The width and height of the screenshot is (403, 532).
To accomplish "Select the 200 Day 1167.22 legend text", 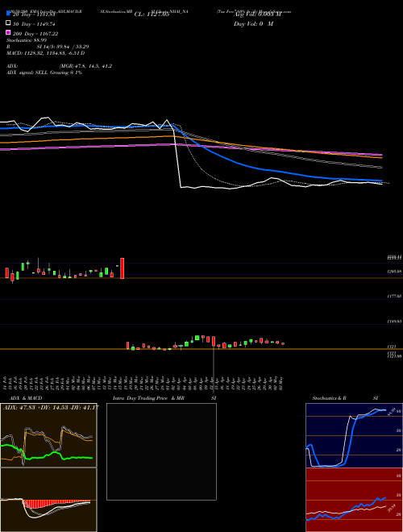I will (x=35, y=34).
